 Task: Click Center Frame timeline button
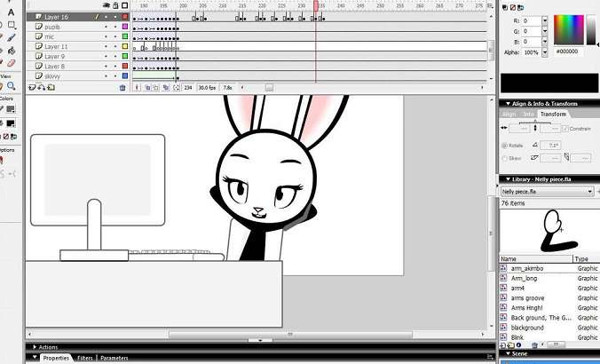(137, 88)
